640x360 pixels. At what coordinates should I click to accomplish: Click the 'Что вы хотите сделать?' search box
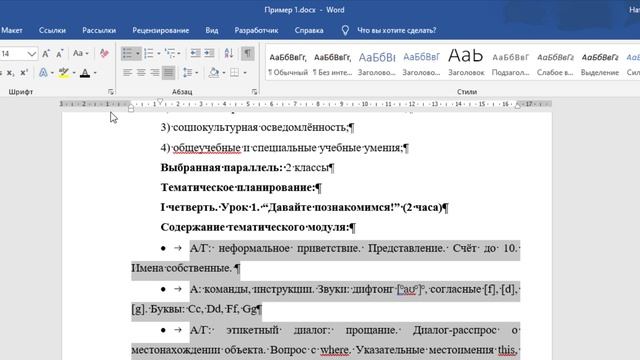coord(397,30)
